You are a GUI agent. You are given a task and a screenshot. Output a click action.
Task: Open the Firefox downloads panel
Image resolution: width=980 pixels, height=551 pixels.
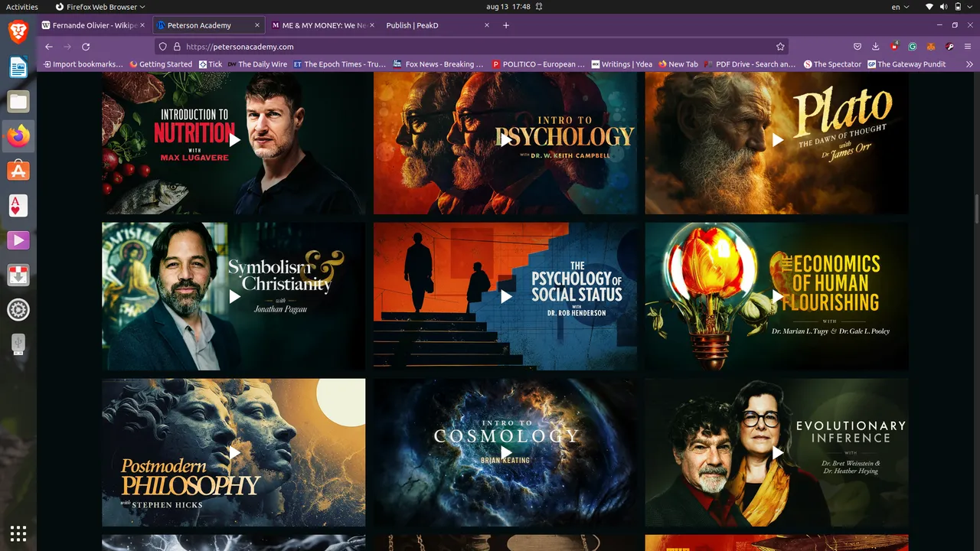tap(876, 47)
